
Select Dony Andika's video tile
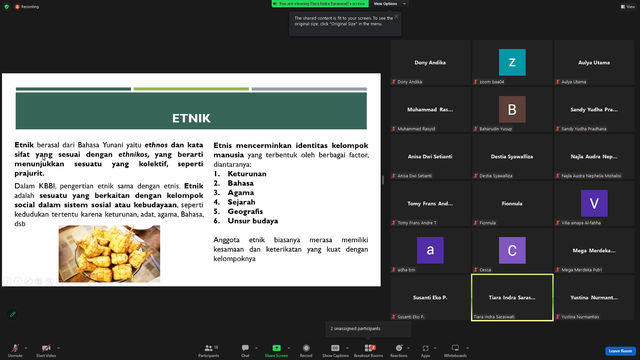(x=430, y=62)
